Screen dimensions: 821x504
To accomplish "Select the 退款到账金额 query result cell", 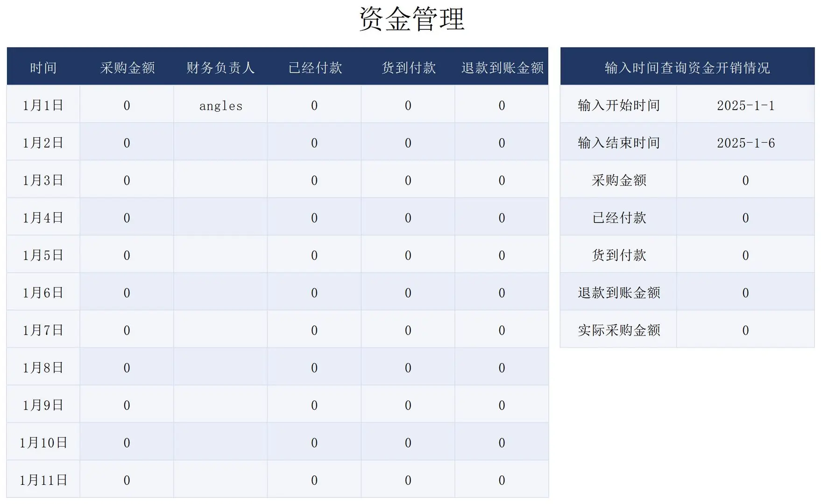I will 745,292.
